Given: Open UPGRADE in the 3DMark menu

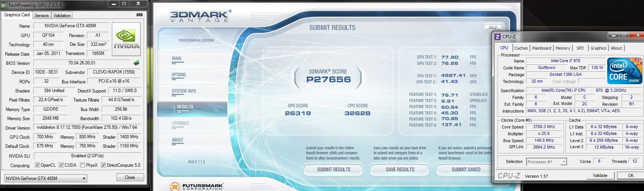Looking at the screenshot, I should pos(180,123).
